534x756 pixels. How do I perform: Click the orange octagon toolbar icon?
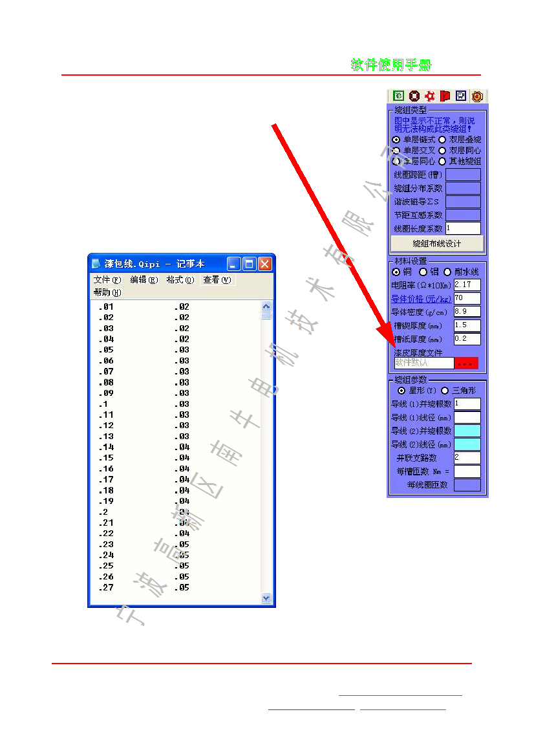coord(477,96)
